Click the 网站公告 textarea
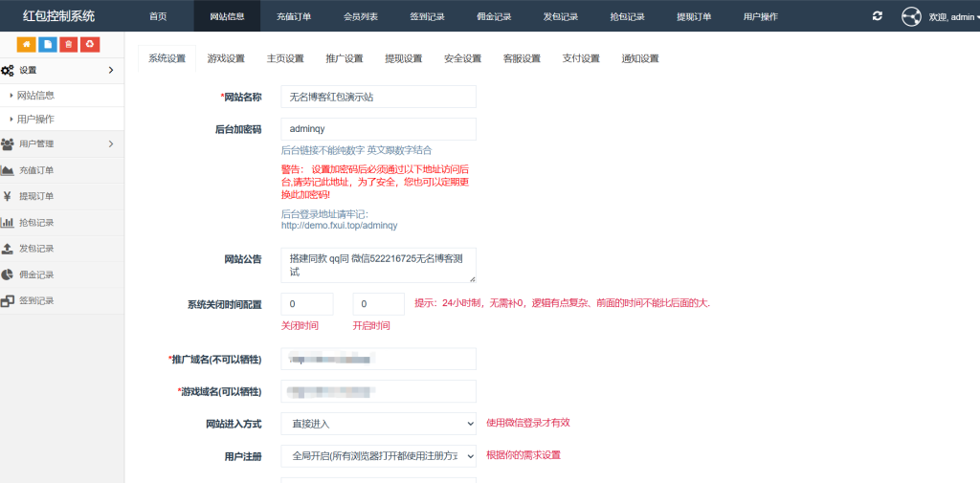Screen dimensions: 980x483 [x=379, y=266]
